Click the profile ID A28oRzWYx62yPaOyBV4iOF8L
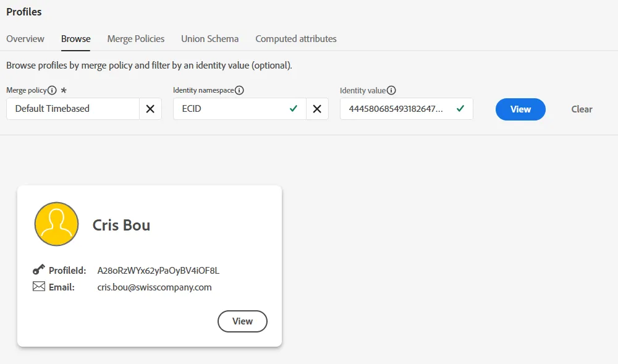The image size is (618, 364). pos(158,271)
